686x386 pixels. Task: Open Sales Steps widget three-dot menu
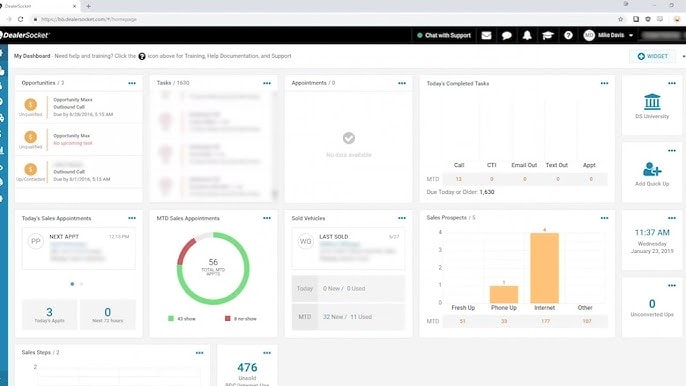pyautogui.click(x=200, y=353)
